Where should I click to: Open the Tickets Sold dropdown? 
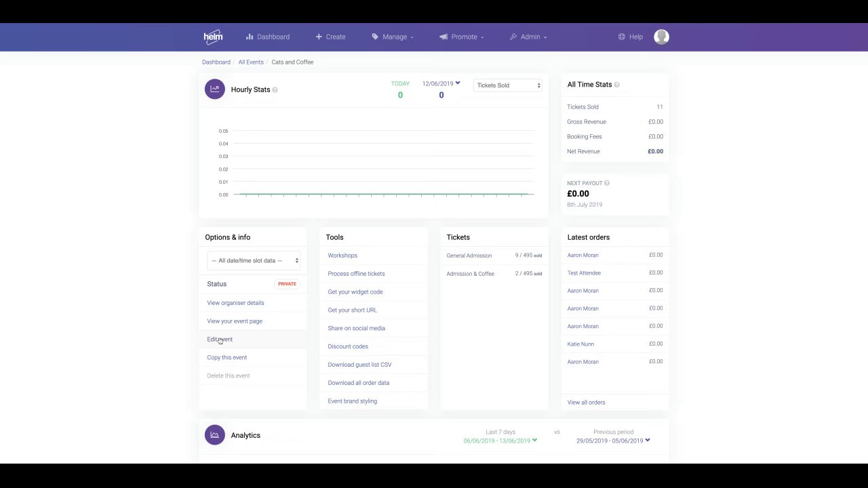[508, 85]
